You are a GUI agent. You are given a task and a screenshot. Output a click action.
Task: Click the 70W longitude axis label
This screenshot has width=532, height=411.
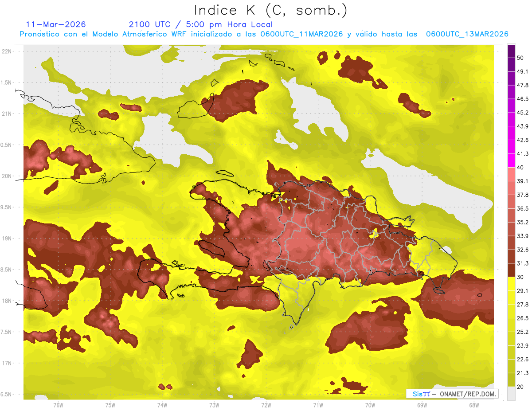pyautogui.click(x=370, y=405)
